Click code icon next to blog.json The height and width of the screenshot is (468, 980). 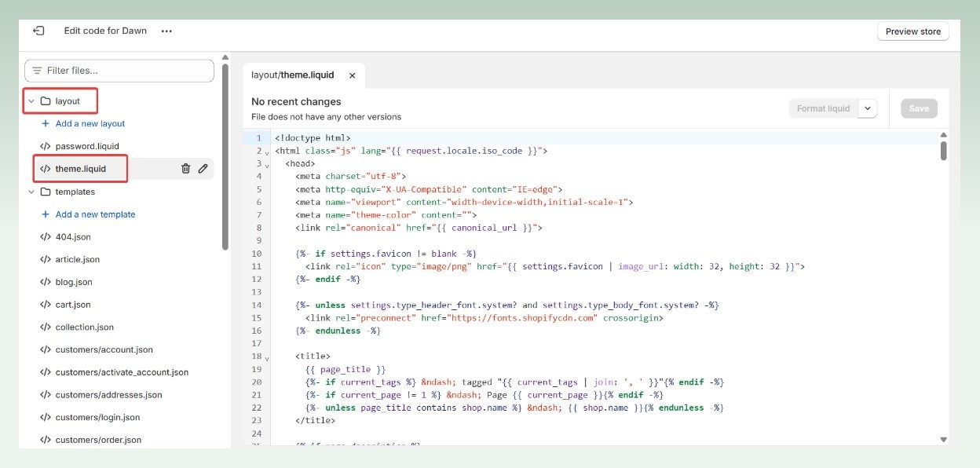pyautogui.click(x=46, y=282)
